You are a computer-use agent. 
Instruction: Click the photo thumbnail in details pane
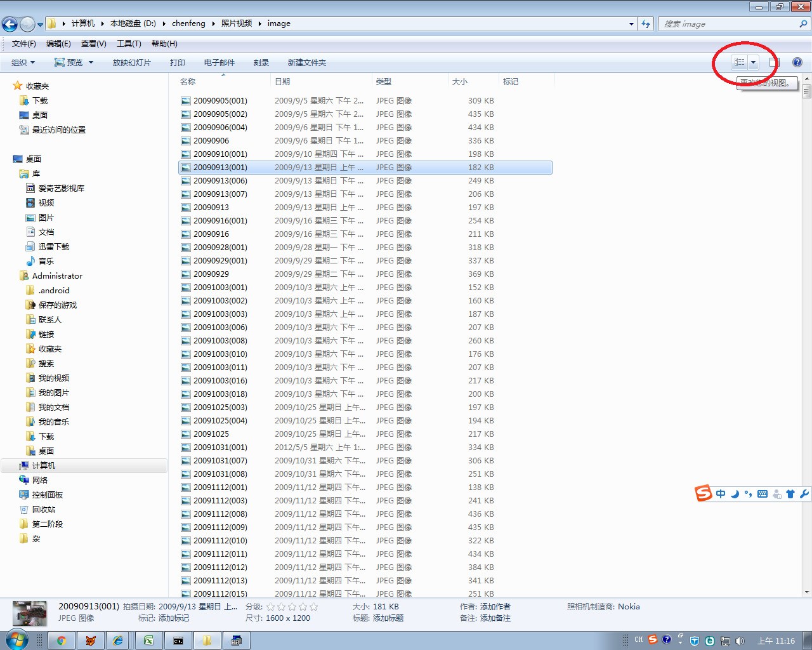[30, 614]
